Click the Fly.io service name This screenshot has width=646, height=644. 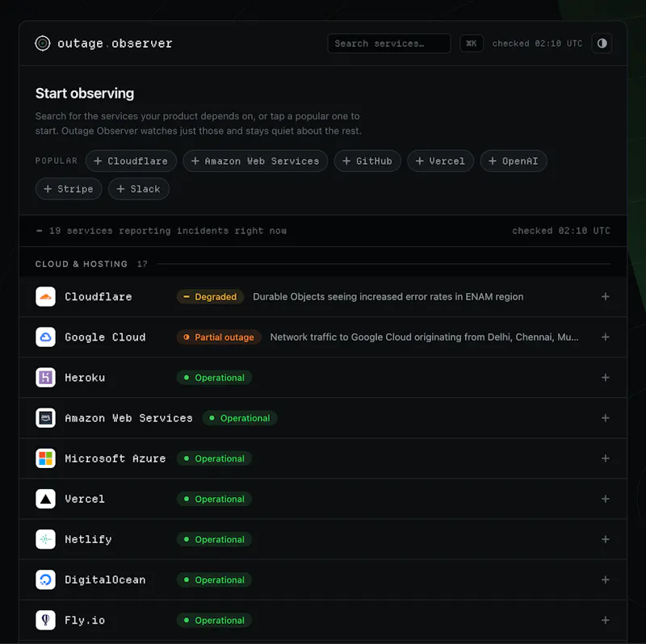pos(85,620)
